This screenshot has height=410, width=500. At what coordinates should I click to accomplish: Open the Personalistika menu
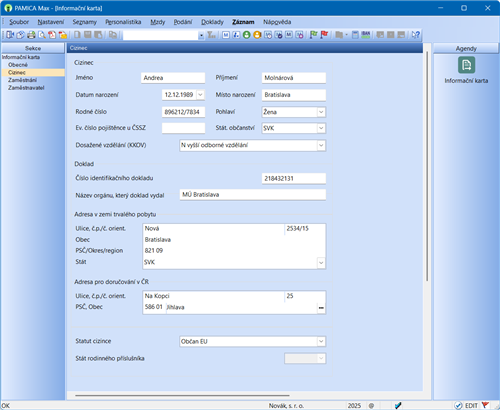[123, 22]
